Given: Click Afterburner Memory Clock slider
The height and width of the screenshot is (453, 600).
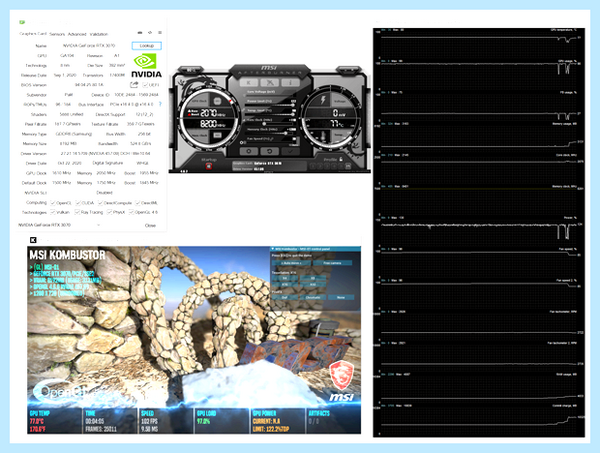Looking at the screenshot, I should click(x=271, y=133).
